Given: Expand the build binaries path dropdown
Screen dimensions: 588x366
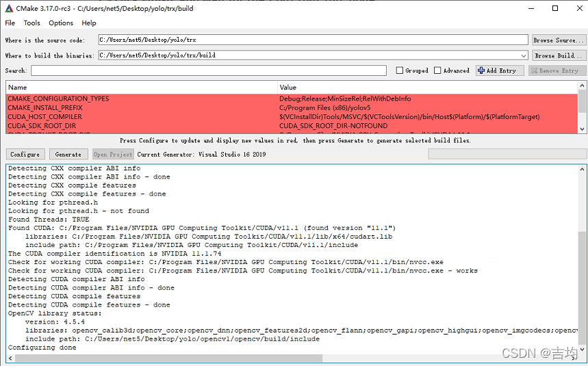Looking at the screenshot, I should click(x=524, y=55).
